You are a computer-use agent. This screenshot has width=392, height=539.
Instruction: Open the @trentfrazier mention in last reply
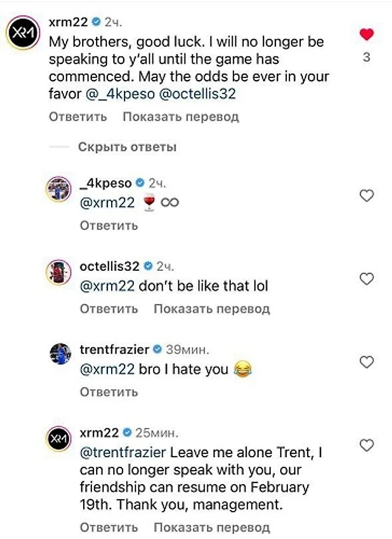coord(124,452)
